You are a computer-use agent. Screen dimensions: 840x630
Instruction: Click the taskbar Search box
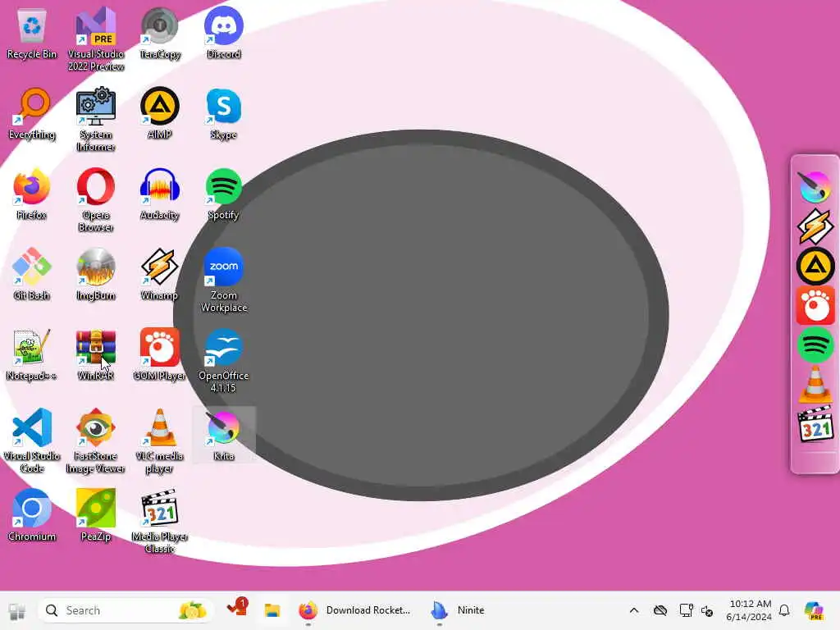pos(126,610)
